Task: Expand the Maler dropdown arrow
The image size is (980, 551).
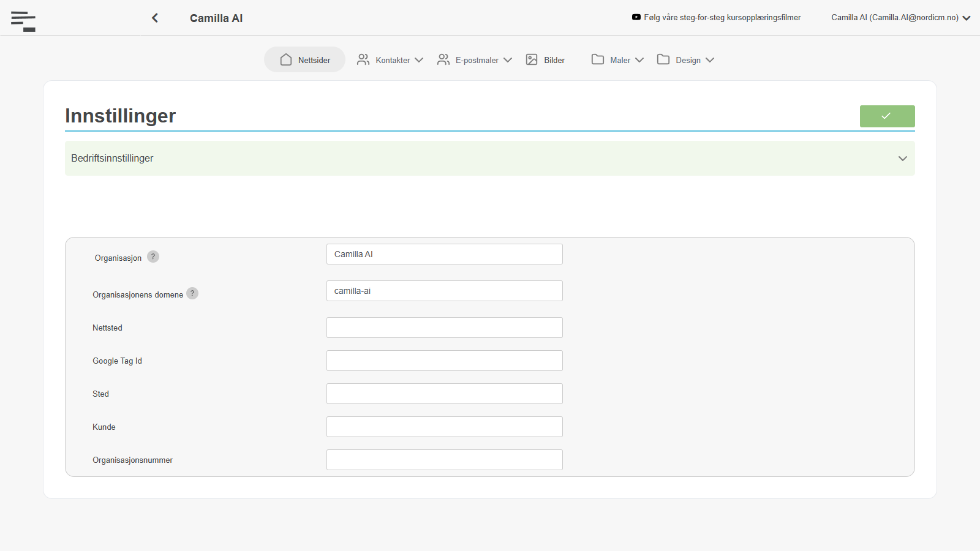Action: pos(639,60)
